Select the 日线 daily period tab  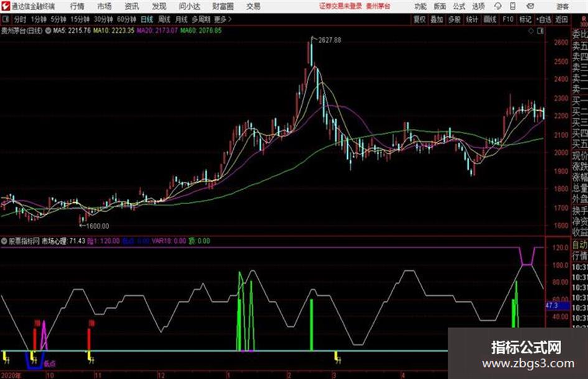click(x=147, y=19)
